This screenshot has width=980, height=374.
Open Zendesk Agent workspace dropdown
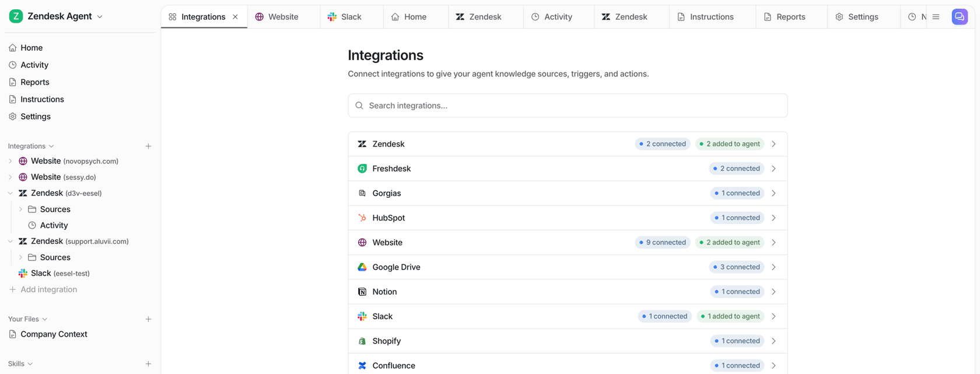[x=100, y=17]
